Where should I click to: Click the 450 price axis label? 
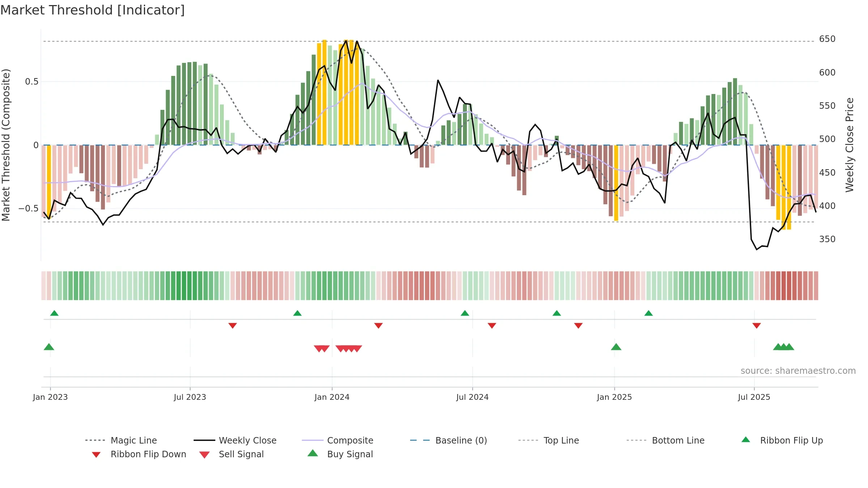[x=827, y=173]
